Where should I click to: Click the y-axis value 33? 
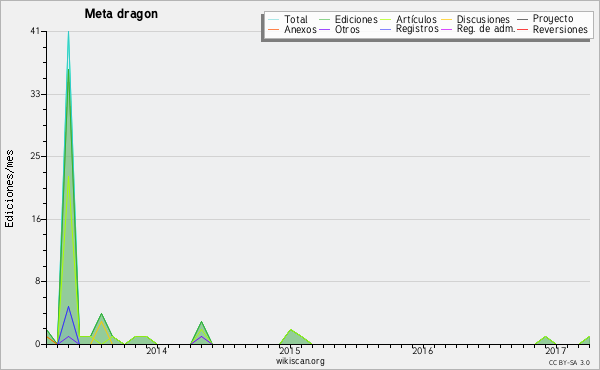pos(35,94)
